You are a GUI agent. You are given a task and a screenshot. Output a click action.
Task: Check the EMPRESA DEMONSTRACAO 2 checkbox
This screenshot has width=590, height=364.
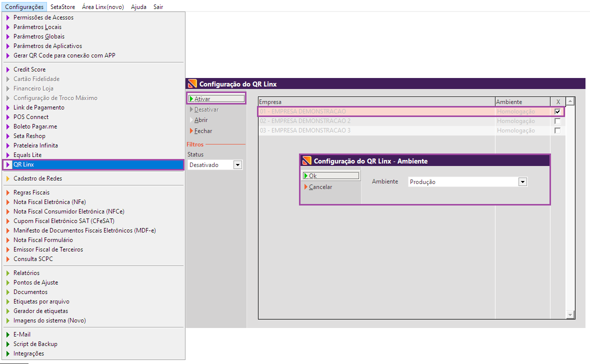pyautogui.click(x=557, y=121)
